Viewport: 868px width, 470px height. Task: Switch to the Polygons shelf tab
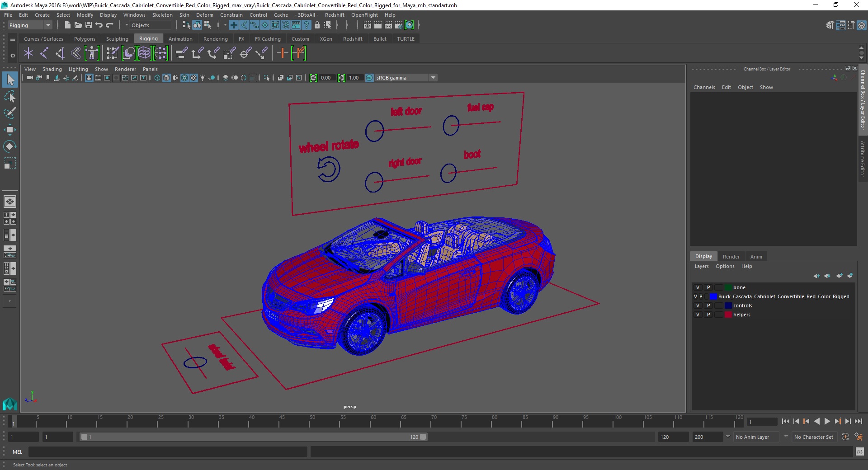click(x=85, y=39)
